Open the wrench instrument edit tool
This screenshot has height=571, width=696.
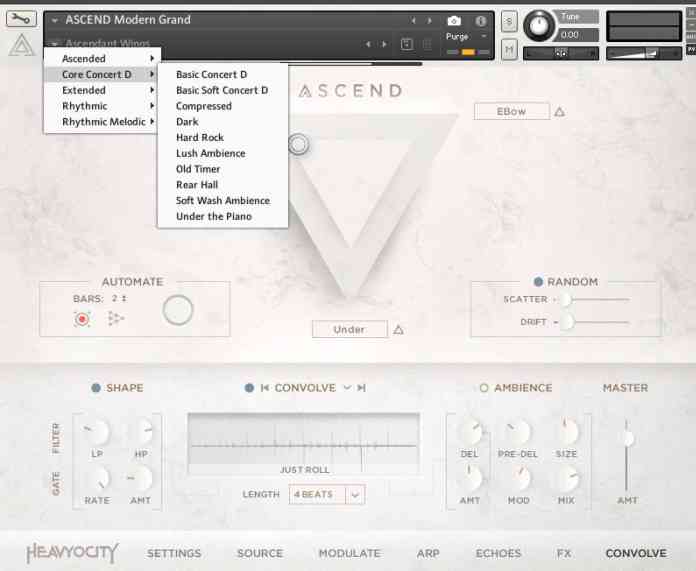coord(21,19)
